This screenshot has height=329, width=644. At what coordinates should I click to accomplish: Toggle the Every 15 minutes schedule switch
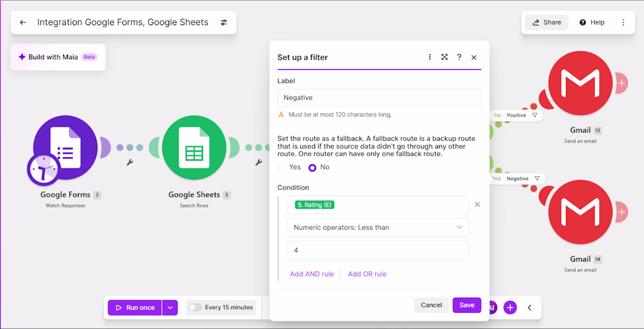[x=195, y=307]
